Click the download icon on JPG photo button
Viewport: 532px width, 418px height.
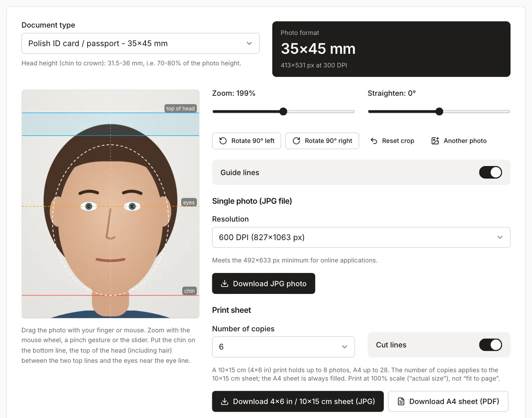click(x=225, y=283)
